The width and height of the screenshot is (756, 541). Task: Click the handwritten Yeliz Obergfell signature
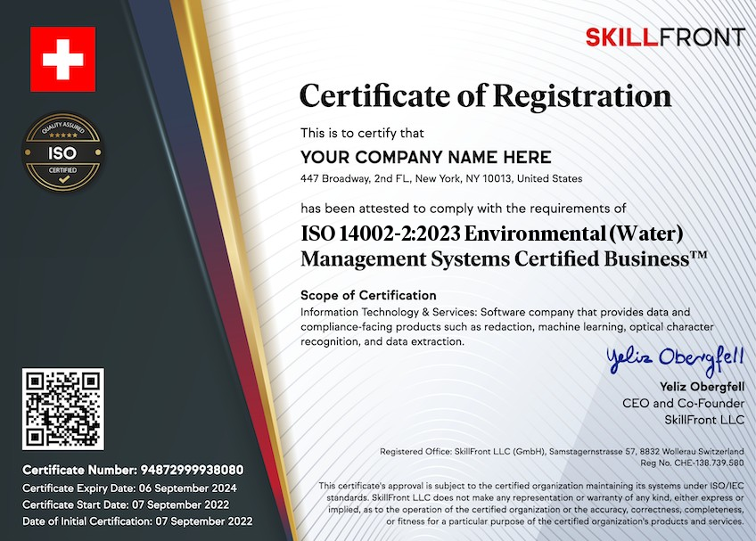point(675,358)
